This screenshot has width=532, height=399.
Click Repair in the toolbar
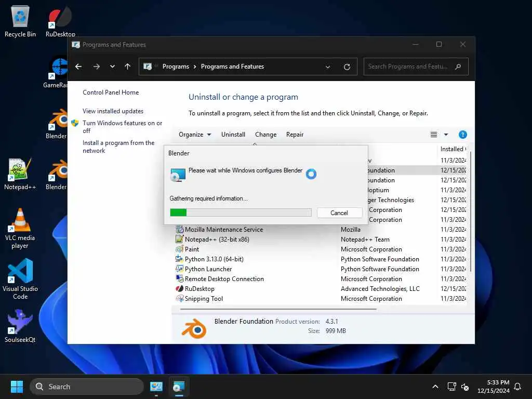point(295,135)
